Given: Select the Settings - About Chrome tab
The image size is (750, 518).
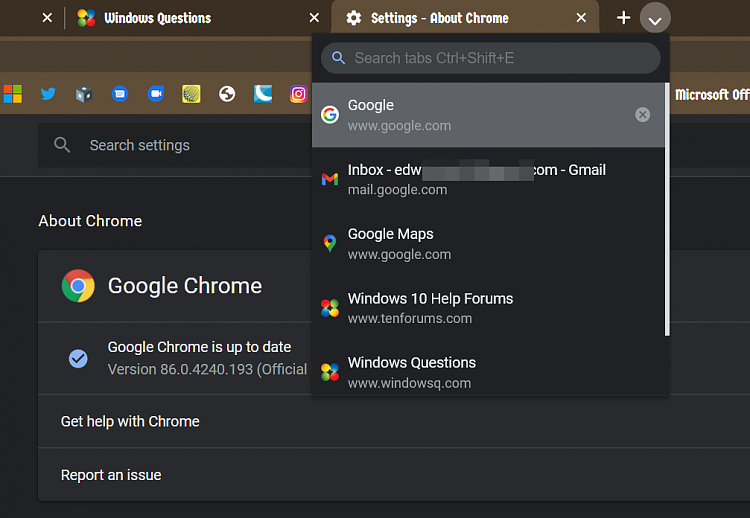Looking at the screenshot, I should click(x=465, y=18).
